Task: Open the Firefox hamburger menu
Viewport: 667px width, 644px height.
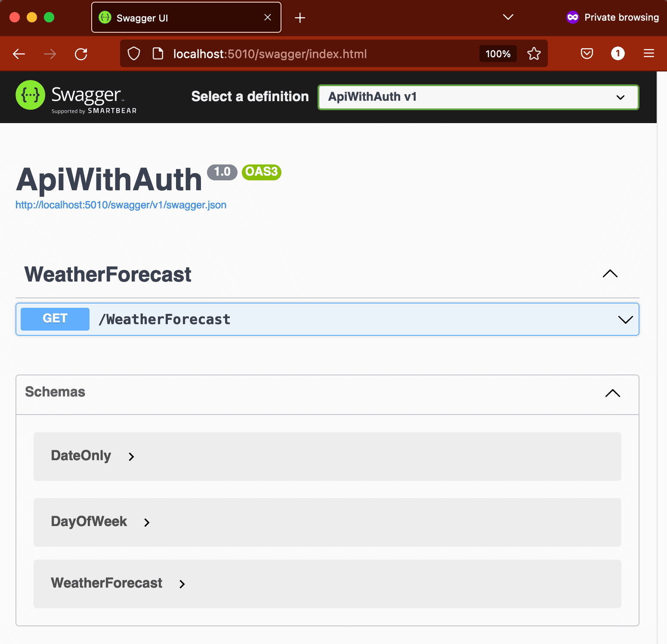Action: (x=649, y=53)
